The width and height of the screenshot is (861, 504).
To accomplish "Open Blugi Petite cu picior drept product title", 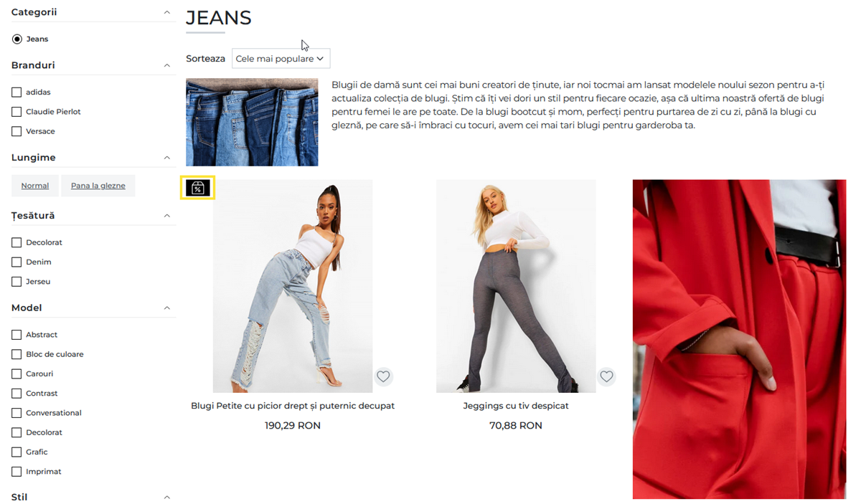I will tap(293, 406).
